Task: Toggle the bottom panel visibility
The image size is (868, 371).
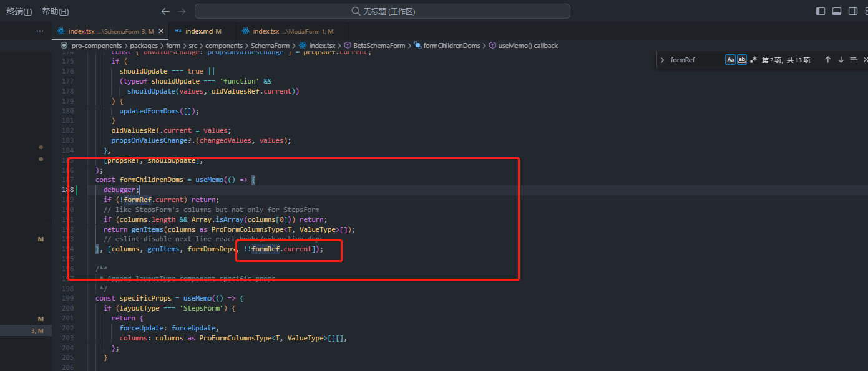Action: coord(836,11)
